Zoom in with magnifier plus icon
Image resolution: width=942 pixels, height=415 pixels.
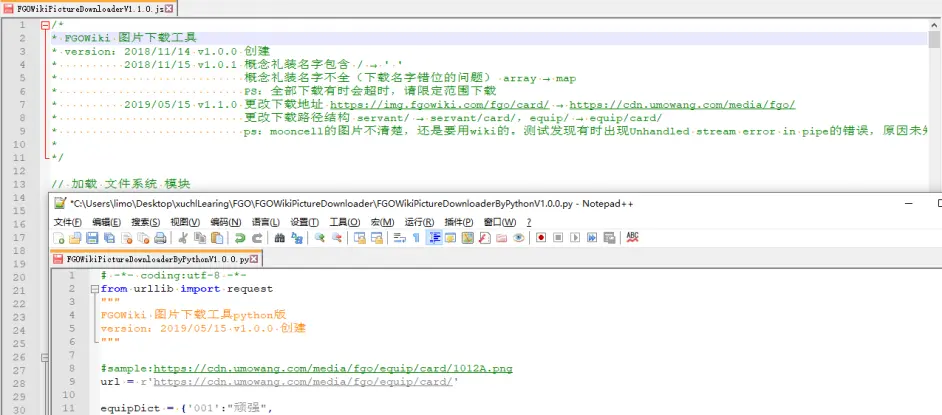[320, 238]
